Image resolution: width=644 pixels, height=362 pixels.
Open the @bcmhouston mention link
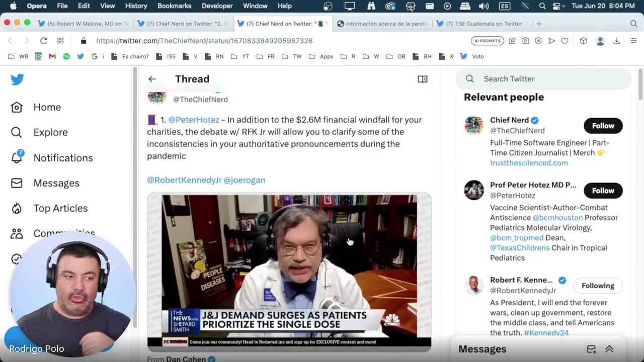557,218
